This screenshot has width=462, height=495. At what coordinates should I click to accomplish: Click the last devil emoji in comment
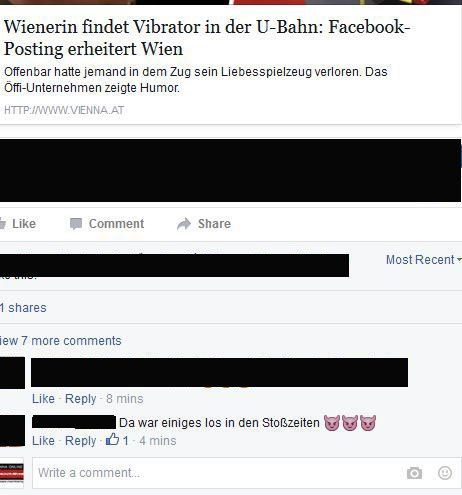[368, 423]
